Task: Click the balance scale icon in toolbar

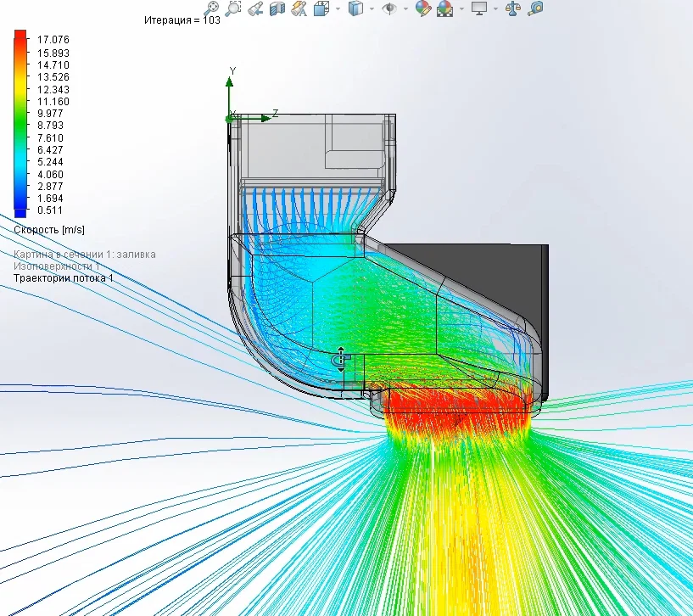Action: coord(512,8)
